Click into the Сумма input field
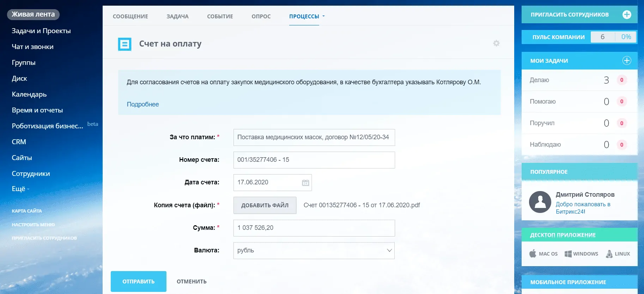644x294 pixels. (x=314, y=228)
